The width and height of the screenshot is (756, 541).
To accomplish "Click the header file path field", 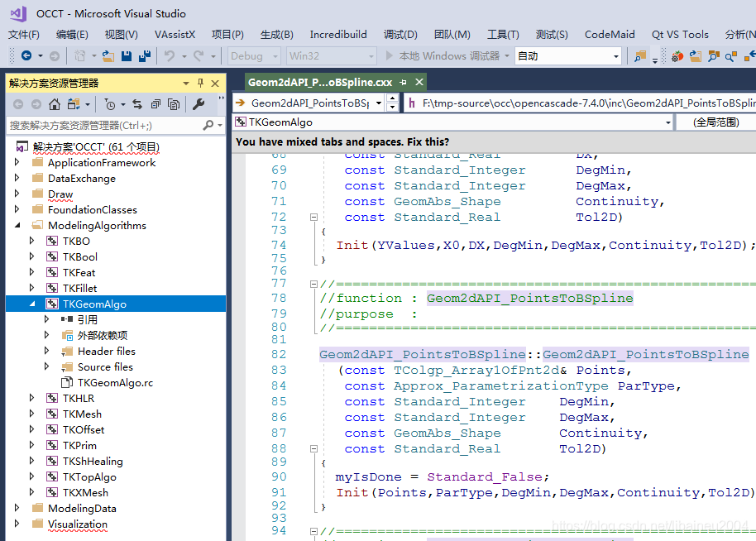I will pyautogui.click(x=581, y=103).
